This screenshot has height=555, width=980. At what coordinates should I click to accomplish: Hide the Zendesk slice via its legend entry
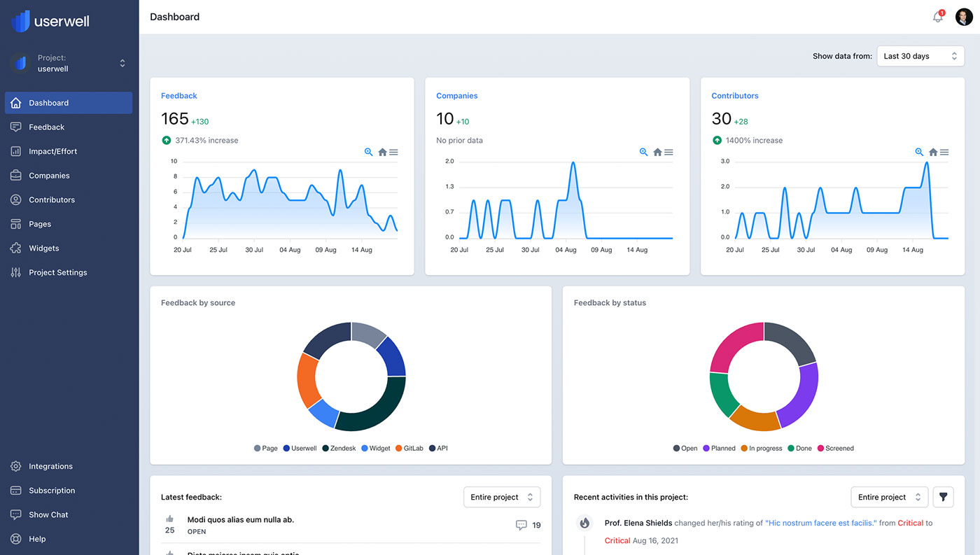[x=339, y=448]
